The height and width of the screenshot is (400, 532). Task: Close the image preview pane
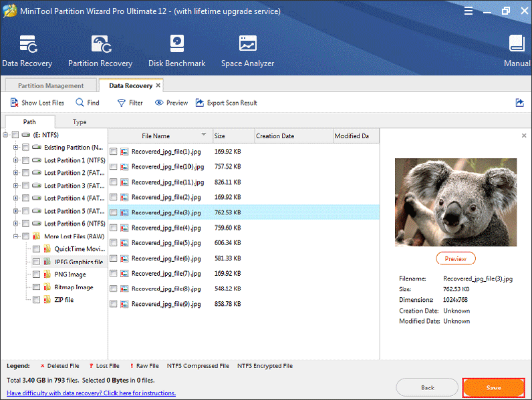524,136
